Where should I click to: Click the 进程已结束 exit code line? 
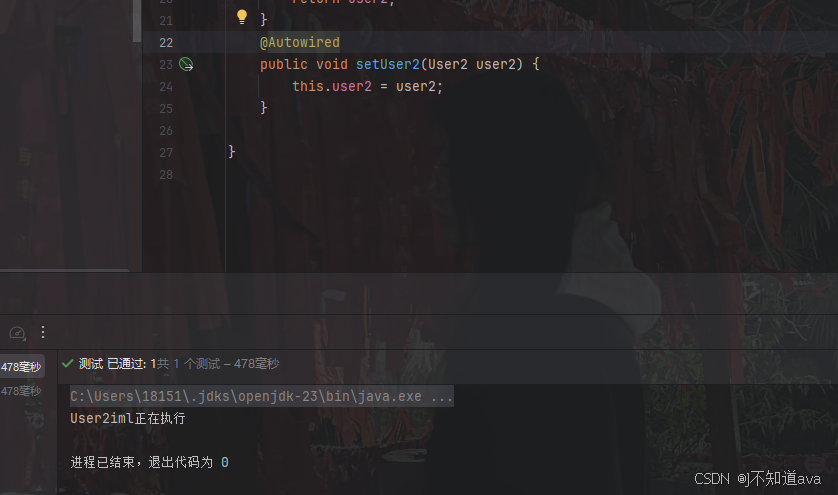(150, 462)
